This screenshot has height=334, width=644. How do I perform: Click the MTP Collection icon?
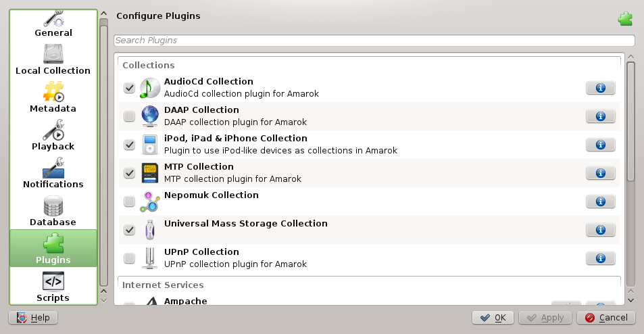click(x=150, y=173)
